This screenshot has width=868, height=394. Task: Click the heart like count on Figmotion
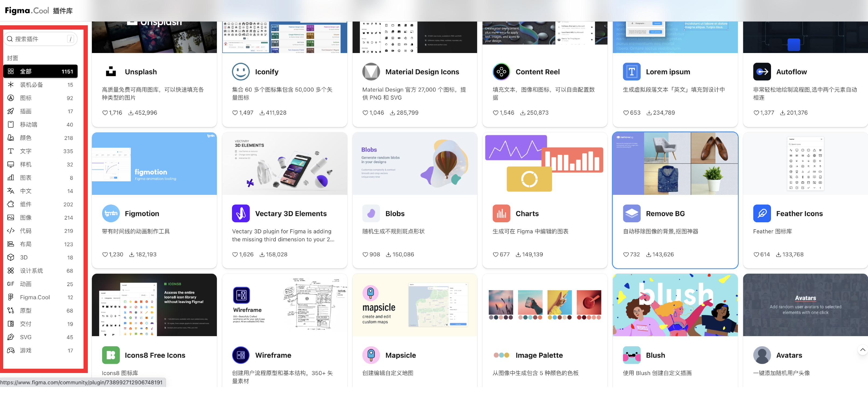tap(113, 255)
